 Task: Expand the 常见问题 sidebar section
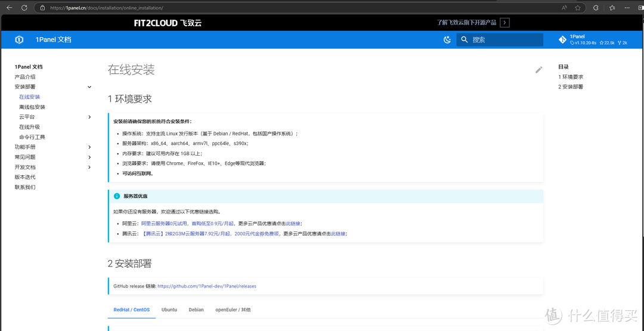click(89, 157)
